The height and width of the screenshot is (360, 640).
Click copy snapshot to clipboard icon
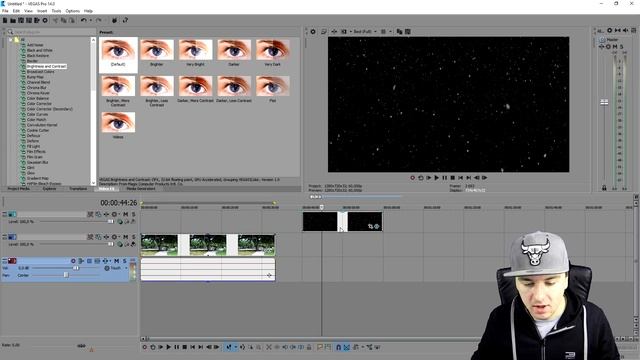399,31
